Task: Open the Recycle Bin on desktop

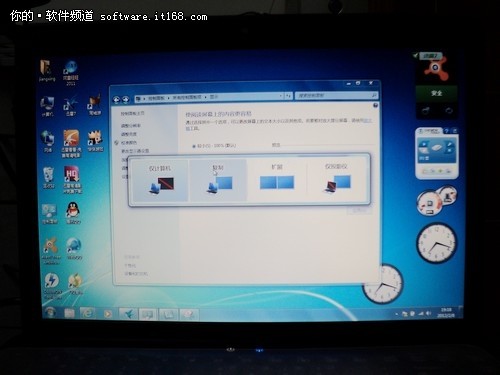Action: click(x=49, y=177)
